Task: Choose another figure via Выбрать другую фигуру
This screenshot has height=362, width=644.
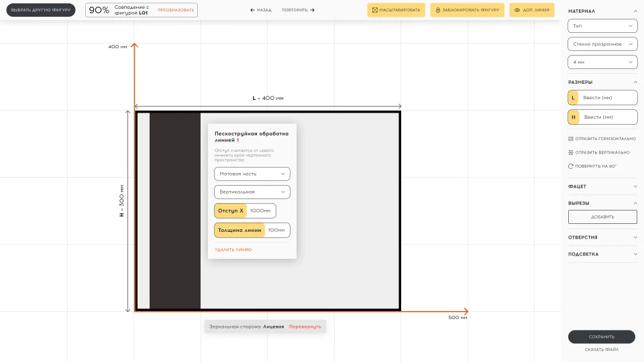Action: pyautogui.click(x=41, y=10)
